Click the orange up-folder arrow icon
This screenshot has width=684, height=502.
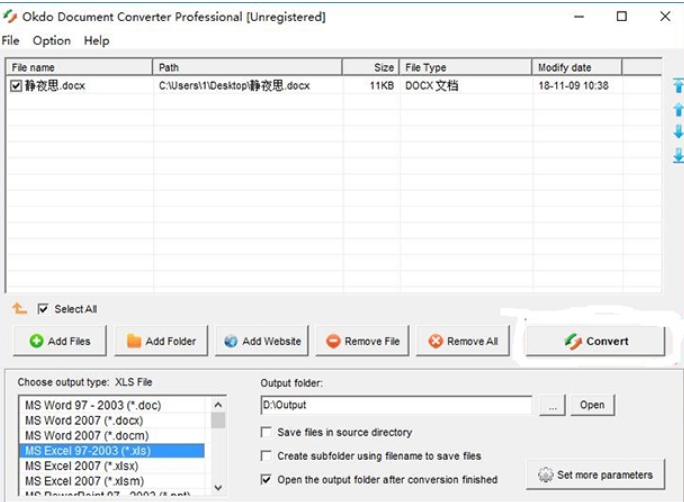pyautogui.click(x=19, y=309)
